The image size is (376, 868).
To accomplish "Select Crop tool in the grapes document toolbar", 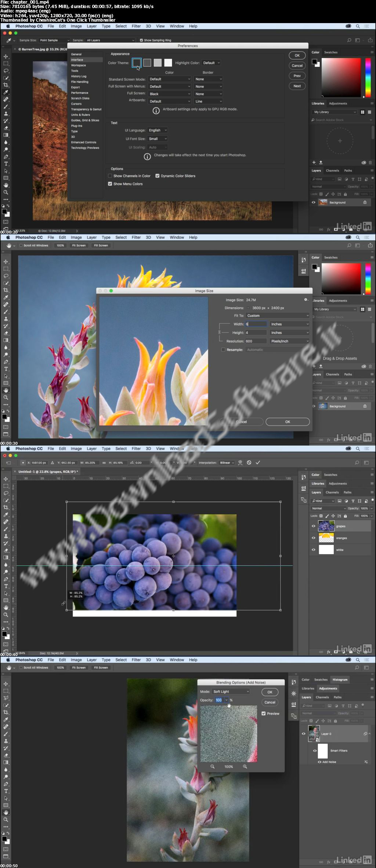I will pos(6,507).
